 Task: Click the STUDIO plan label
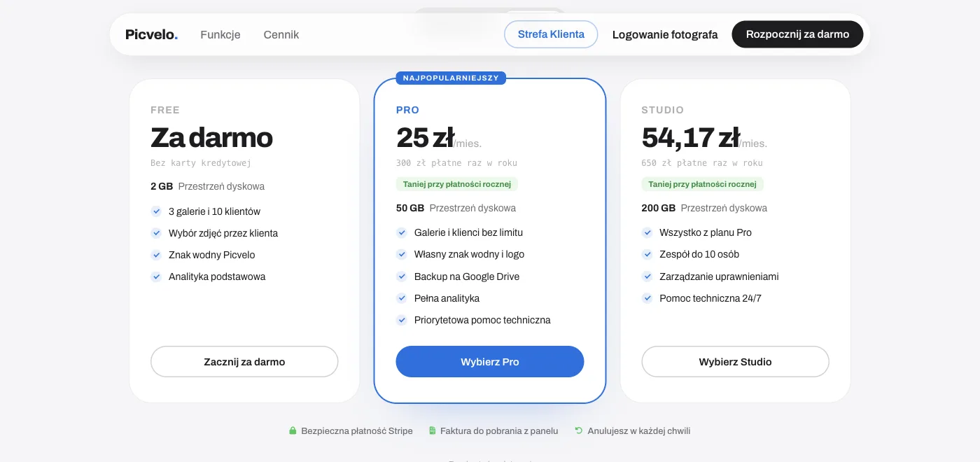point(663,110)
